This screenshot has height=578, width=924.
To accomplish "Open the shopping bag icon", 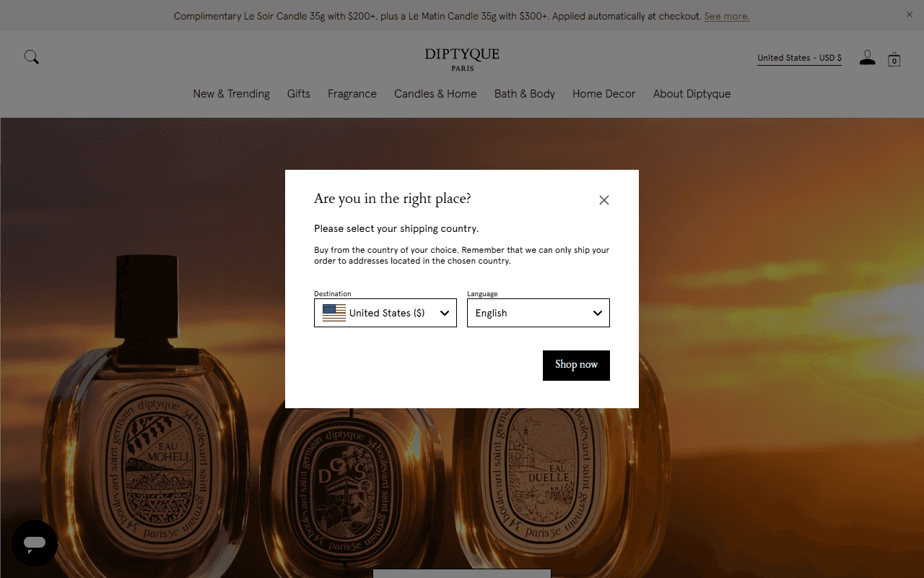I will 894,59.
